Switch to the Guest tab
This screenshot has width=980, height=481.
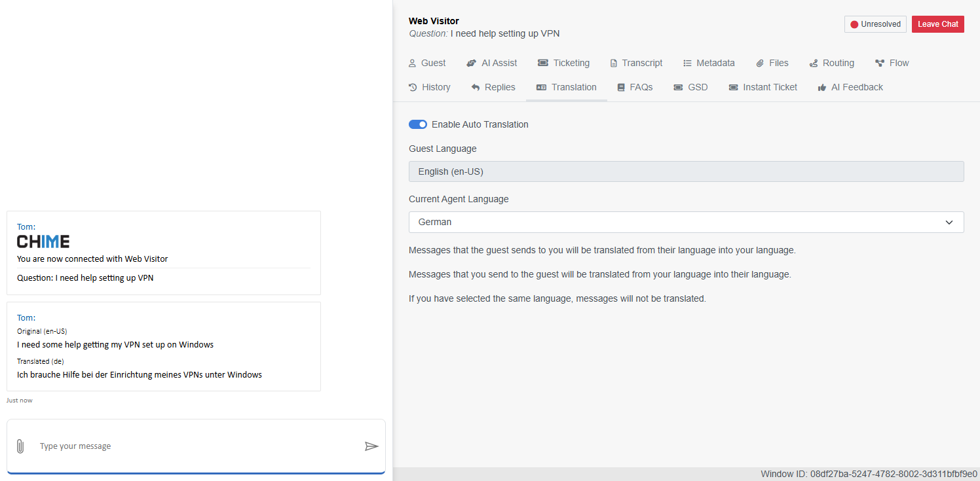pos(426,63)
